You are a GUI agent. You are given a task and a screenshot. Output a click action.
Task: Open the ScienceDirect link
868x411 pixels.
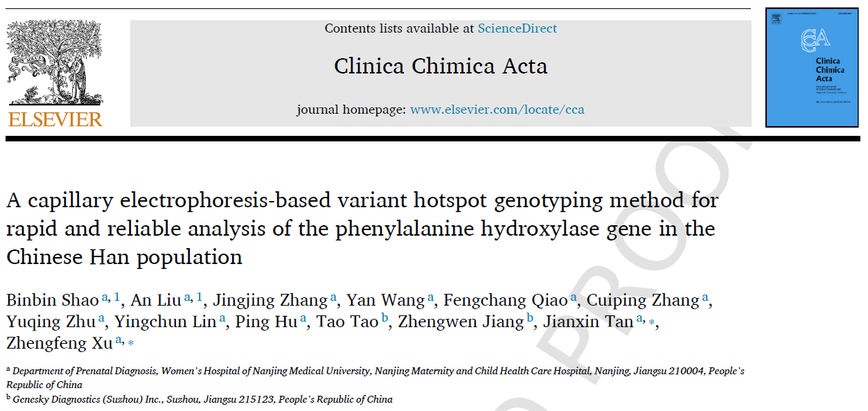pos(517,28)
